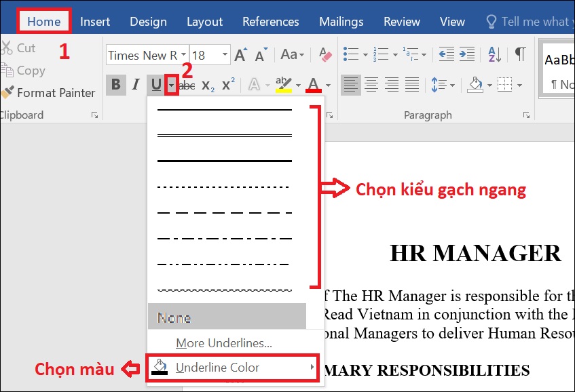The height and width of the screenshot is (392, 575).
Task: Open Text Effects and Typography
Action: 254,85
